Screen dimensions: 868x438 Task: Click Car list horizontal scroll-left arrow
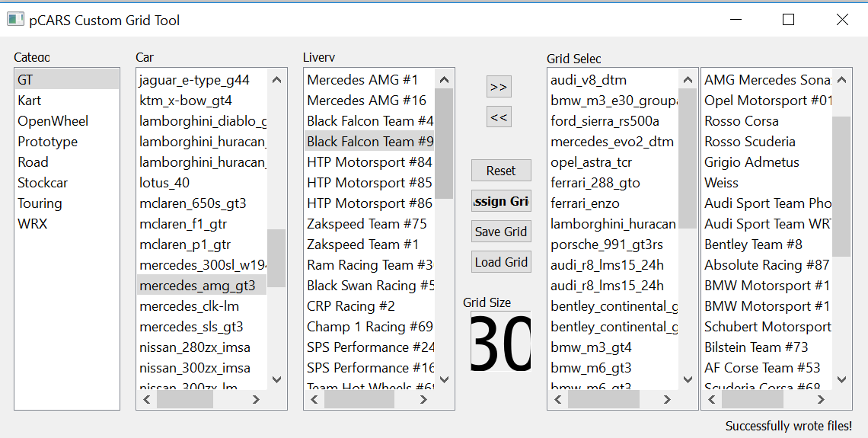[x=147, y=399]
